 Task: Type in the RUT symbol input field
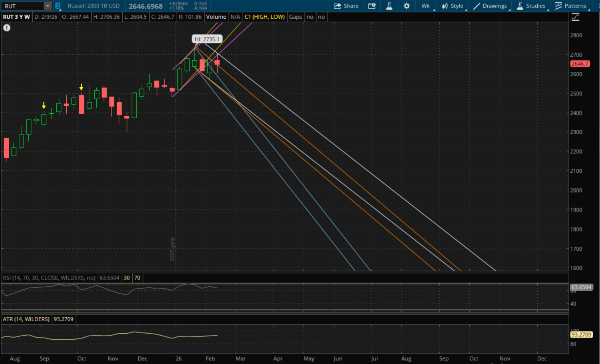point(22,6)
